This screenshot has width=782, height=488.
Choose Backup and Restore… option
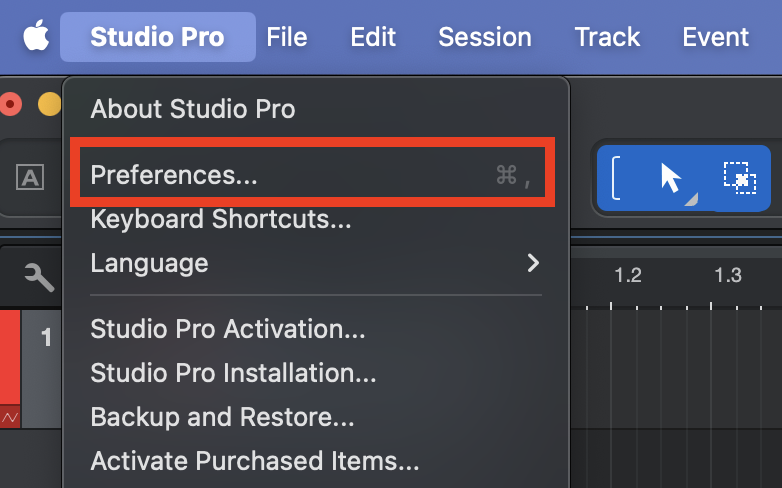click(x=222, y=417)
